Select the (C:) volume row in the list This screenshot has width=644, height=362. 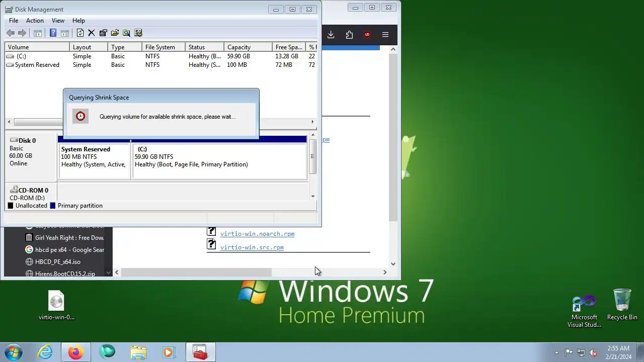click(x=161, y=56)
